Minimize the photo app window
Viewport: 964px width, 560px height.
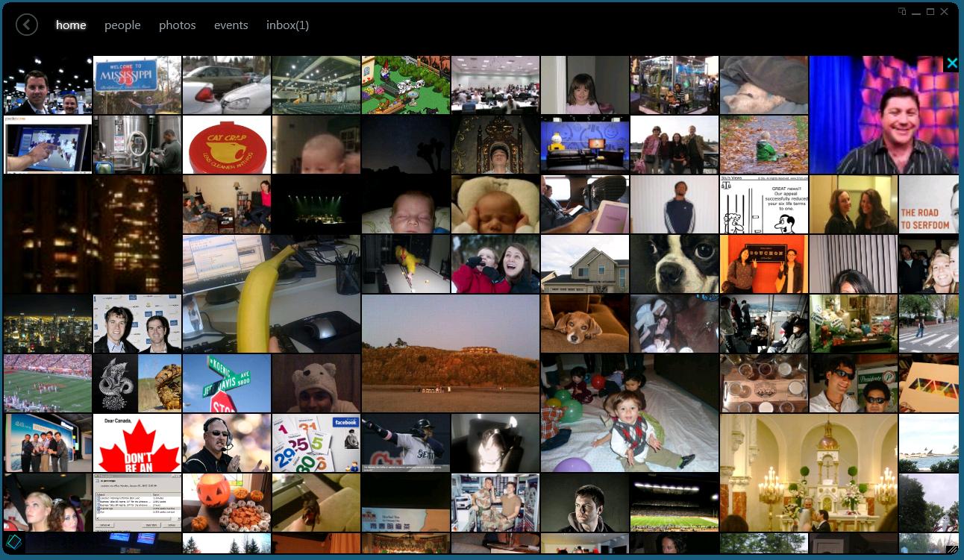tap(916, 12)
